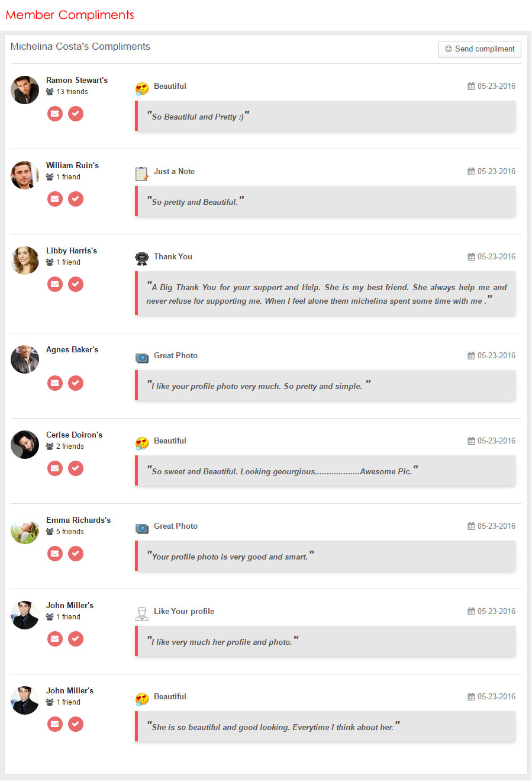Send a message via William Ruin's envelope icon
Viewport: 532px width, 781px height.
[55, 199]
